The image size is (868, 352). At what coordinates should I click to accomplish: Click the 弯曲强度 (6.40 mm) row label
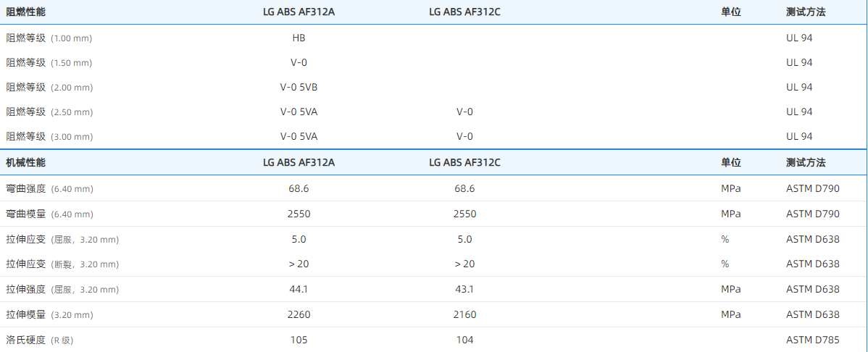coord(49,188)
